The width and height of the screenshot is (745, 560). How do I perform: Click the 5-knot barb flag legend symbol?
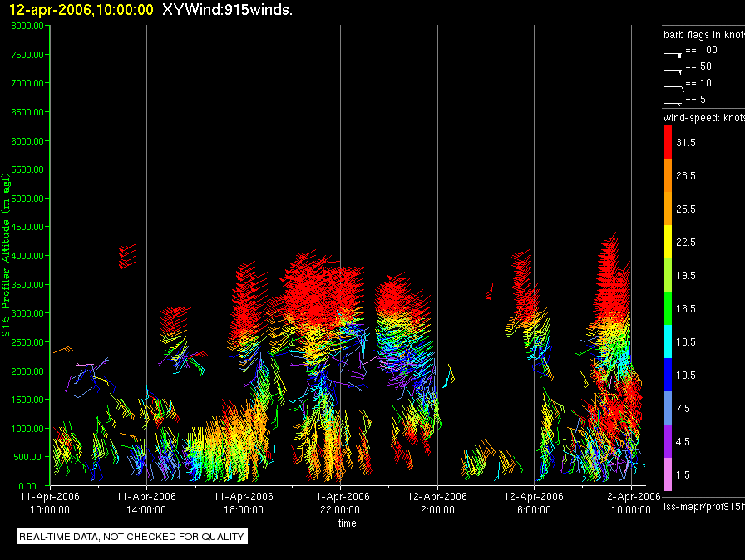click(673, 103)
